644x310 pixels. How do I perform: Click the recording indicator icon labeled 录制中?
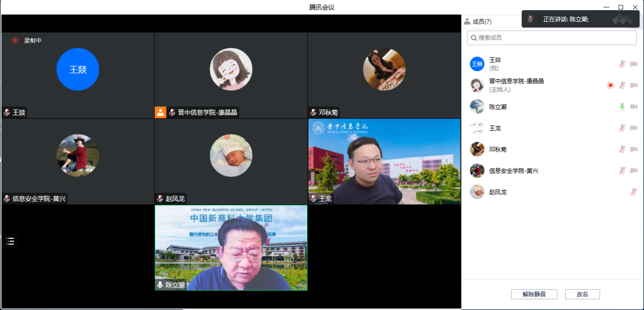[15, 40]
